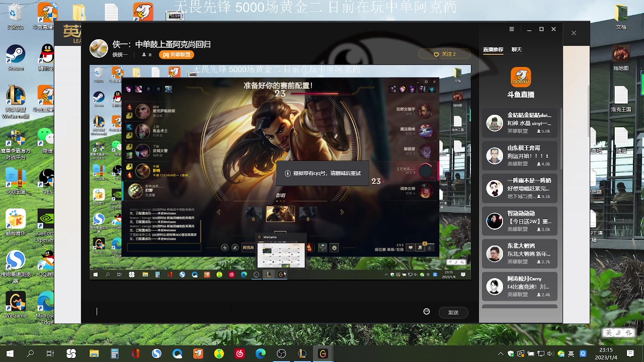Click the left skin arrow in stream
Image resolution: width=644 pixels, height=362 pixels.
pos(218,212)
